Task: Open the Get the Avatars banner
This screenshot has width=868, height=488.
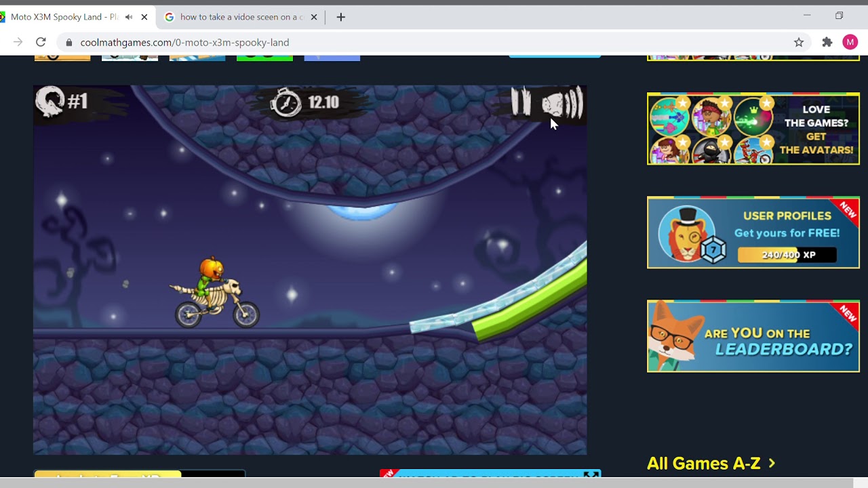Action: [x=753, y=129]
